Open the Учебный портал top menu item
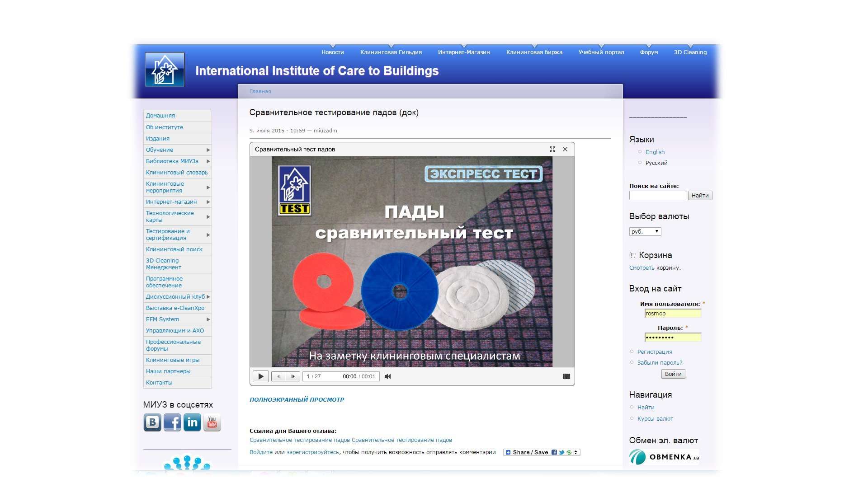 tap(601, 52)
